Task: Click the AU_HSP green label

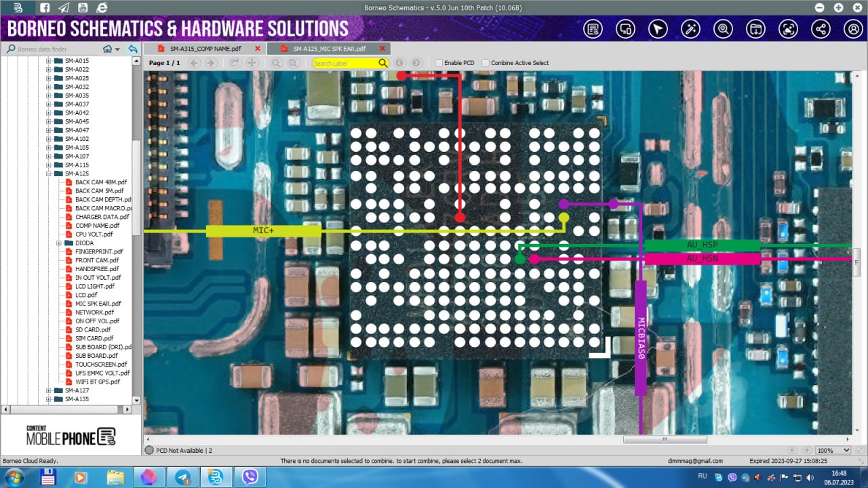Action: click(x=702, y=245)
